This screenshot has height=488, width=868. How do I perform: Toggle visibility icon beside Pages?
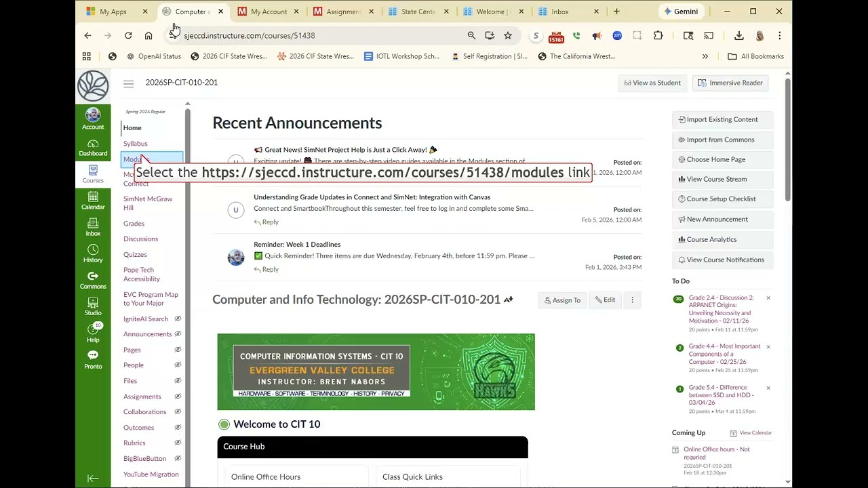tap(178, 350)
